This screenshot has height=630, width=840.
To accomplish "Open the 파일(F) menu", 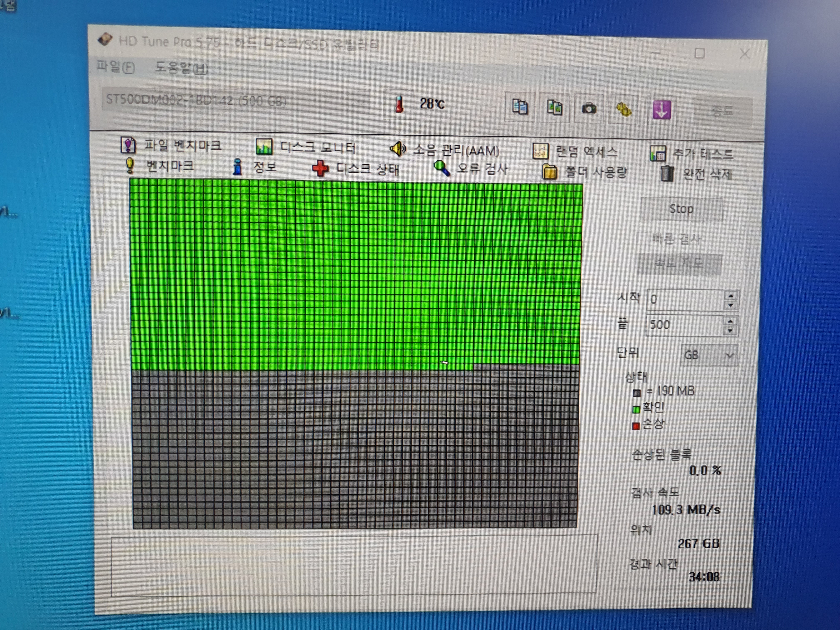I will coord(115,67).
